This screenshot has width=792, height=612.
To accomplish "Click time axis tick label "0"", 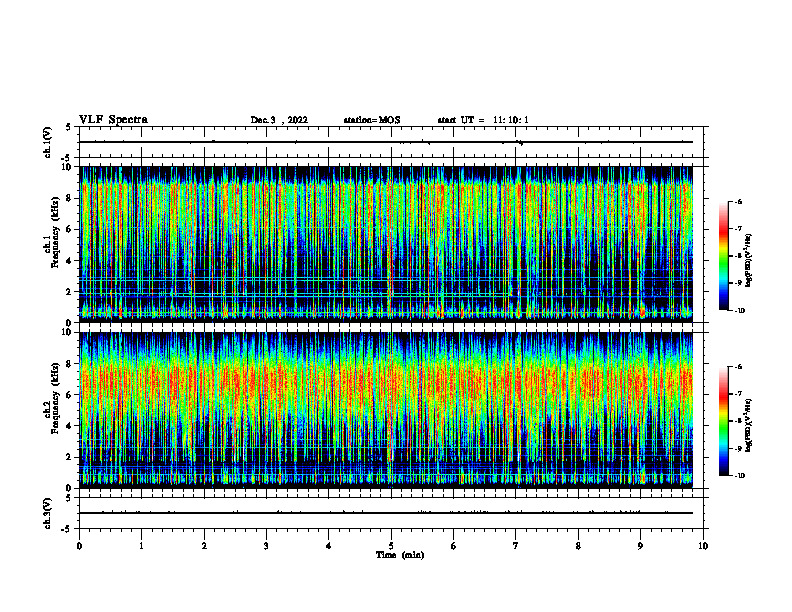I will pyautogui.click(x=79, y=546).
